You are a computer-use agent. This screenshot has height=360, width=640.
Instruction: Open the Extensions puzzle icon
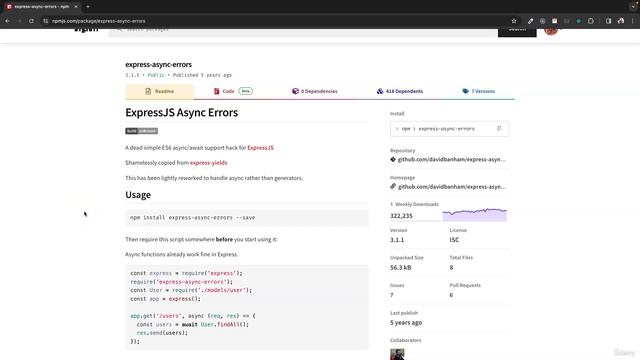click(x=591, y=21)
